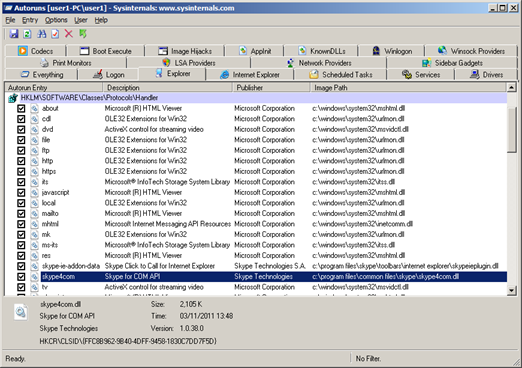Screen dimensions: 522x368
Task: Click the file icon for the mhtml entry
Action: [x=35, y=224]
